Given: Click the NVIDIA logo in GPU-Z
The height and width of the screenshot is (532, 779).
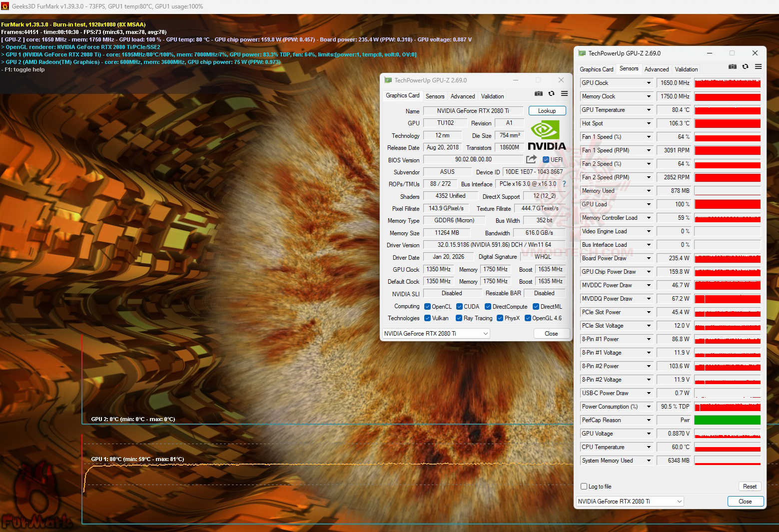Looking at the screenshot, I should click(547, 135).
